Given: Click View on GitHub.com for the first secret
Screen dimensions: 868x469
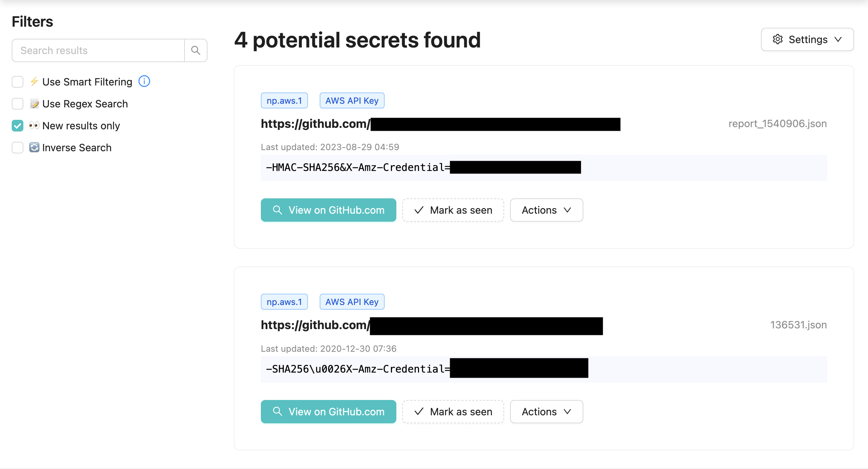Looking at the screenshot, I should tap(328, 210).
